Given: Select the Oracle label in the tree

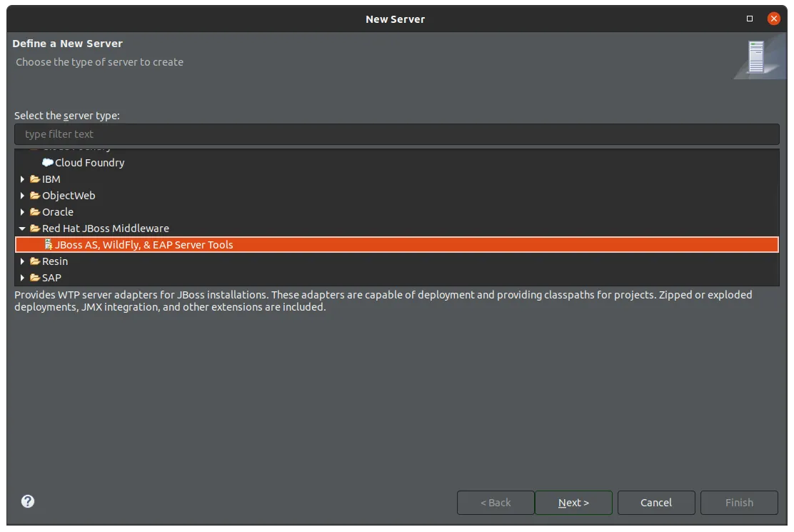Looking at the screenshot, I should [x=58, y=211].
